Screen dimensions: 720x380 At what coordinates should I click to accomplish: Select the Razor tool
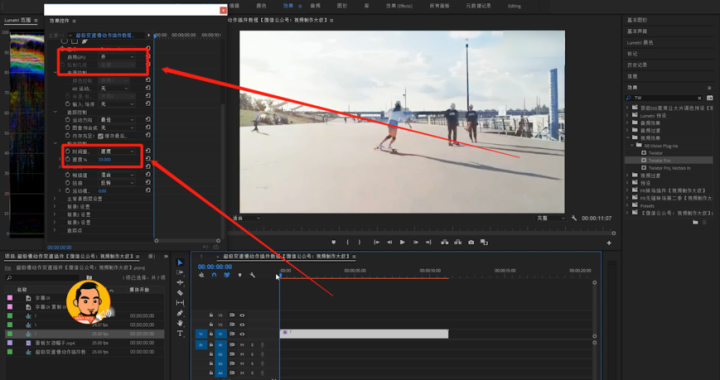180,293
